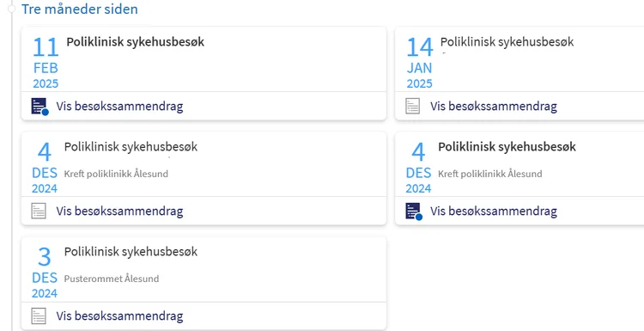Viewport: 644px width, 331px height.
Task: Select the Tre måneder siden heading
Action: (x=80, y=9)
